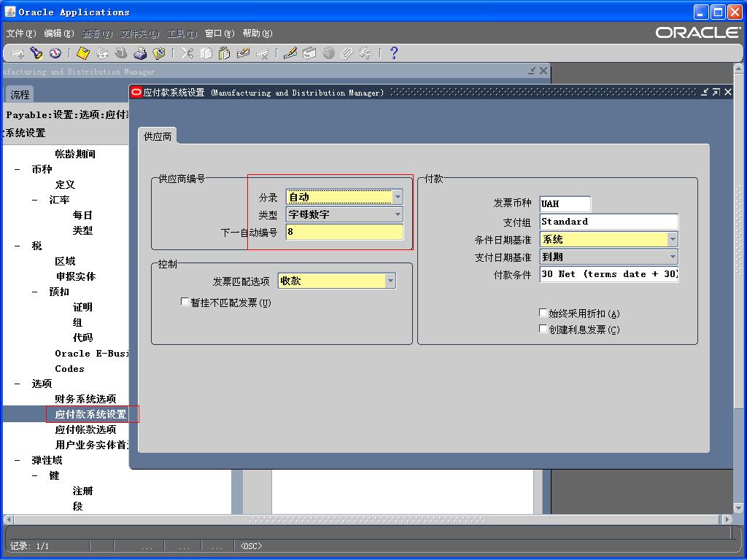747x560 pixels.
Task: Click the New record toolbar icon
Action: 18,53
